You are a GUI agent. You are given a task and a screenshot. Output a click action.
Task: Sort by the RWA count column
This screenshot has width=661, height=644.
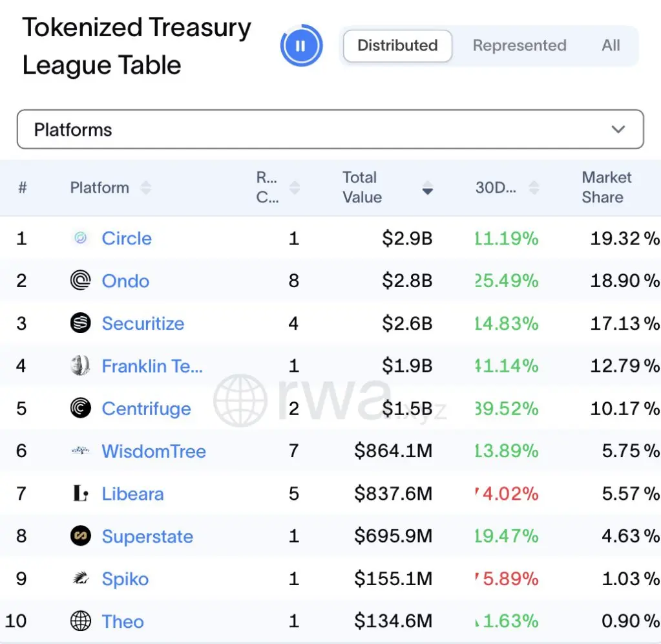pos(295,188)
